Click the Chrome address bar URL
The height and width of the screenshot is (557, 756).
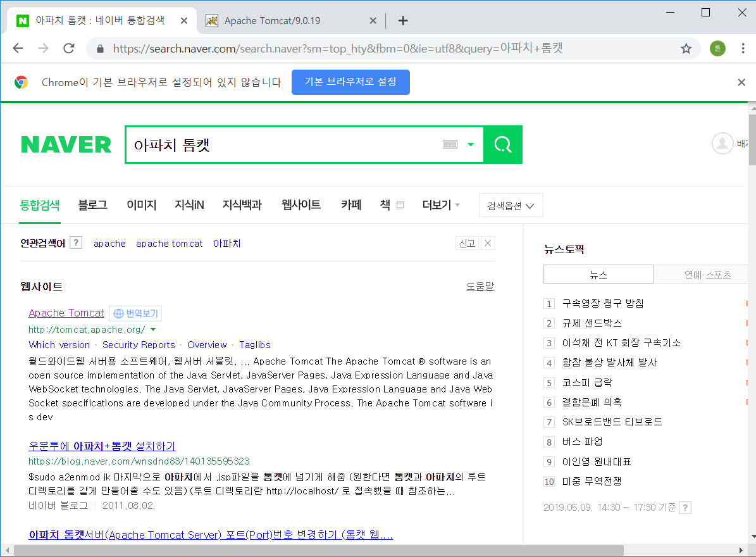337,48
